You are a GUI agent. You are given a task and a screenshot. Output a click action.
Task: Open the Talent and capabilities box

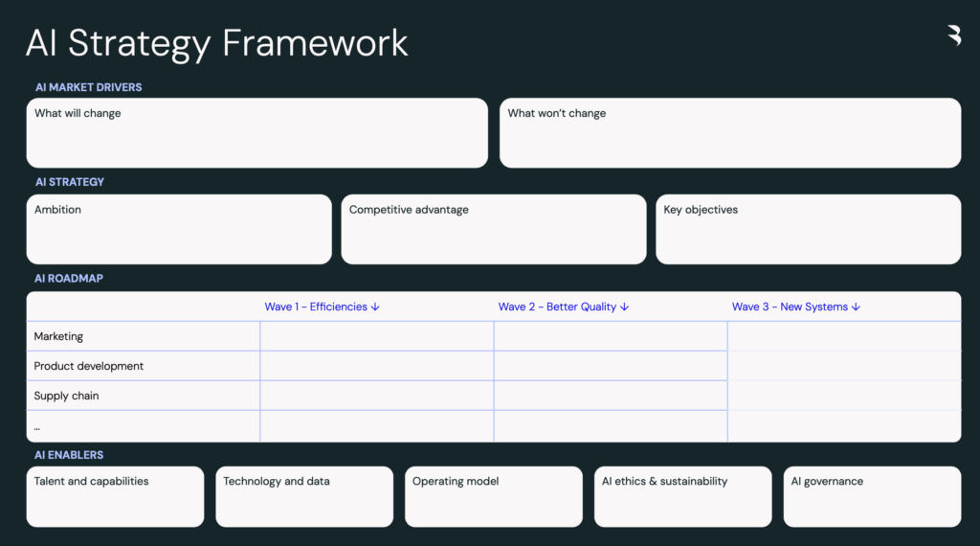pos(115,496)
